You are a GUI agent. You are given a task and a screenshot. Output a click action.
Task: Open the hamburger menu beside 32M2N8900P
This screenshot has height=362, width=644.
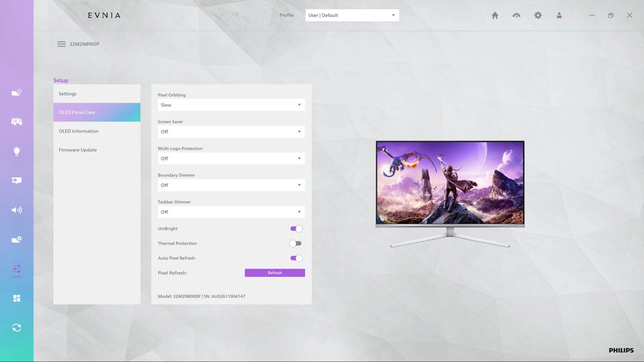[x=62, y=44]
